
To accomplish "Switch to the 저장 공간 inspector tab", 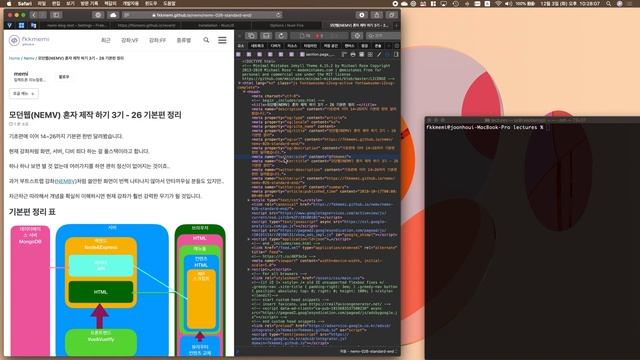I will [x=331, y=46].
